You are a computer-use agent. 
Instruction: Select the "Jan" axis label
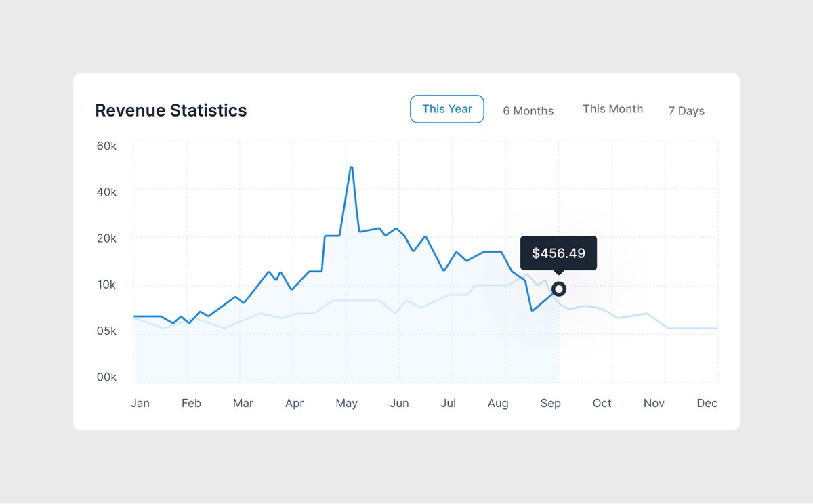(140, 403)
